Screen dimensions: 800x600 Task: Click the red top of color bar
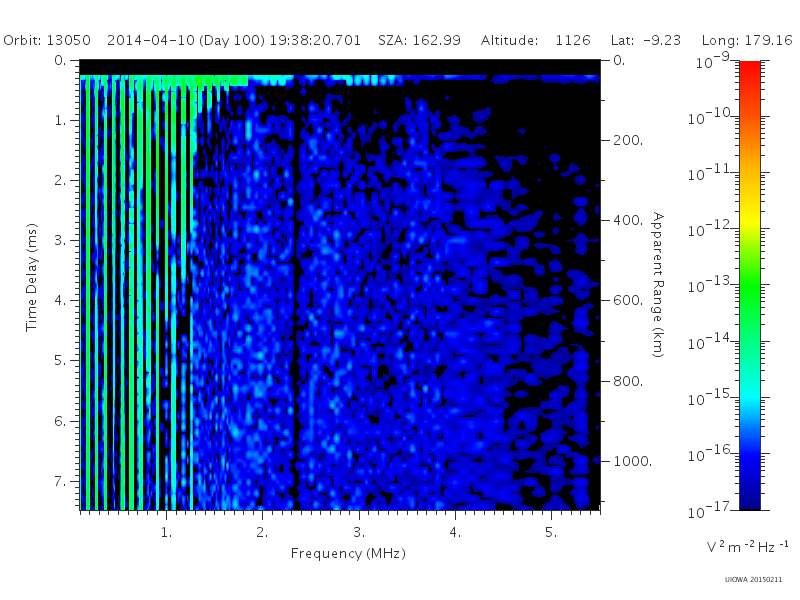[749, 71]
